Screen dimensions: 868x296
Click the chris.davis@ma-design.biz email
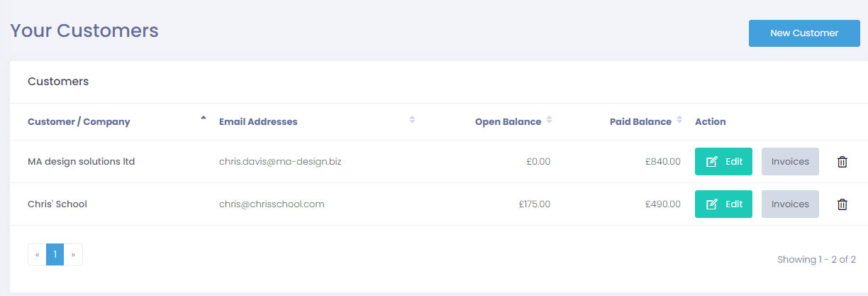click(x=280, y=162)
